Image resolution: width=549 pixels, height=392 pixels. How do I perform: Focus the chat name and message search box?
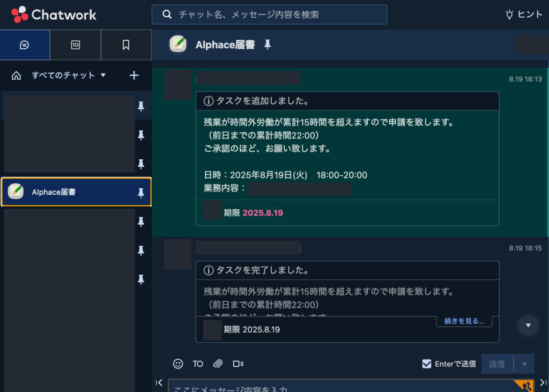[x=269, y=14]
